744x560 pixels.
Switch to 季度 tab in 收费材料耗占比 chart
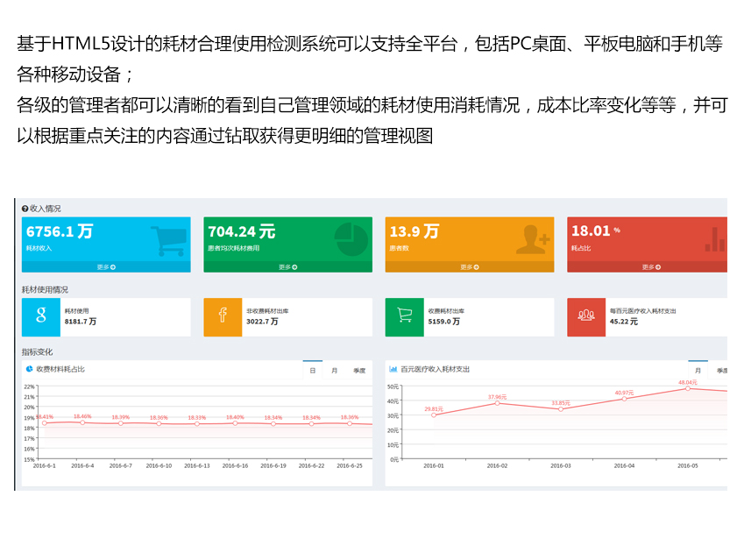click(x=359, y=371)
